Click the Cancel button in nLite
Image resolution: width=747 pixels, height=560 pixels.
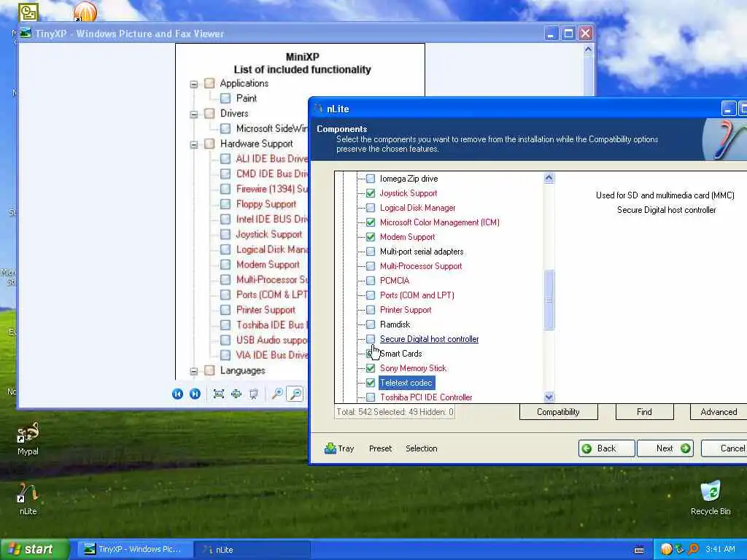724,448
